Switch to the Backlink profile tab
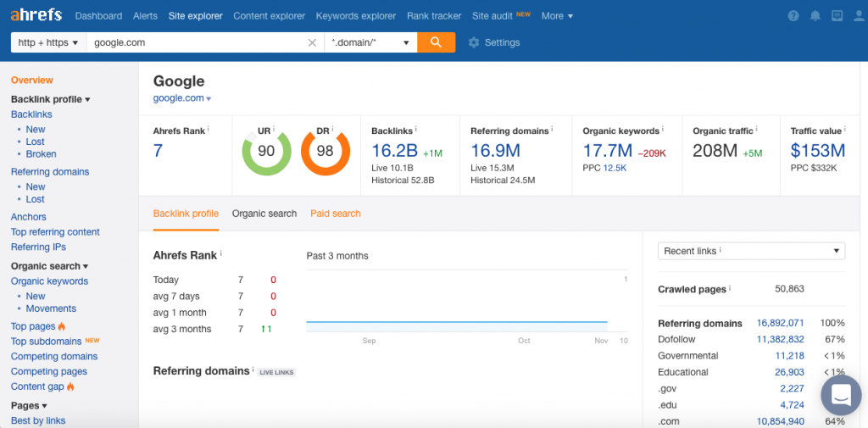This screenshot has width=868, height=428. coord(186,214)
